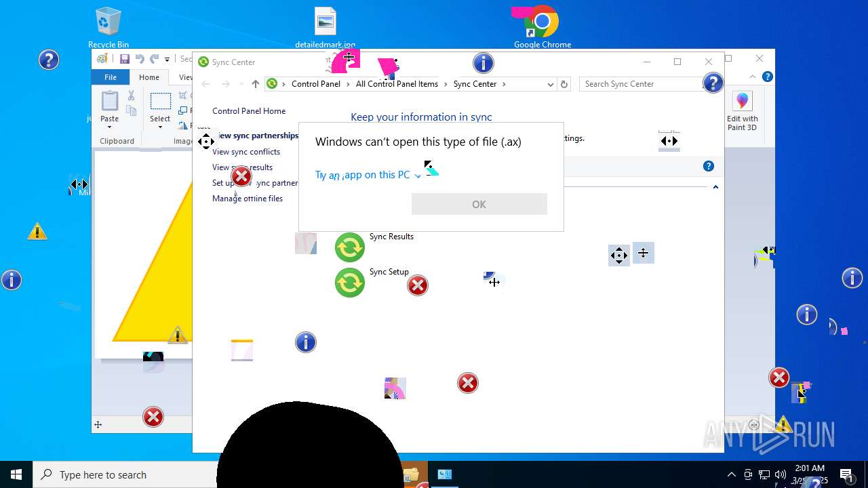The height and width of the screenshot is (488, 868).
Task: Select View sync conflicts
Action: click(246, 152)
